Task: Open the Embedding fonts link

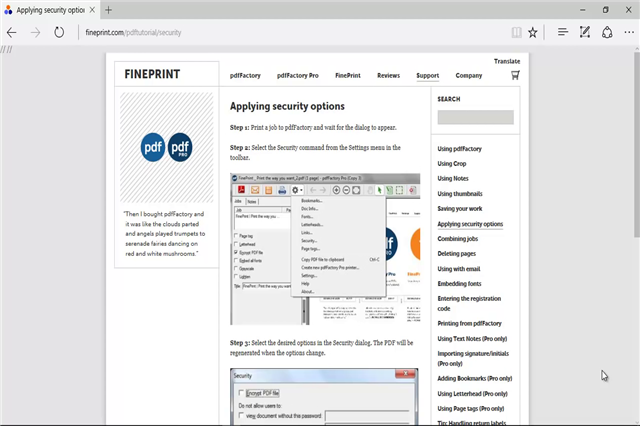Action: tap(459, 284)
